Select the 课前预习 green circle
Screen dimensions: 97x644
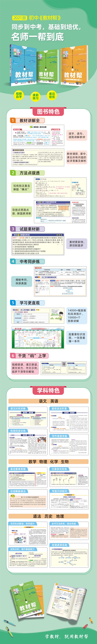[x=35, y=97]
